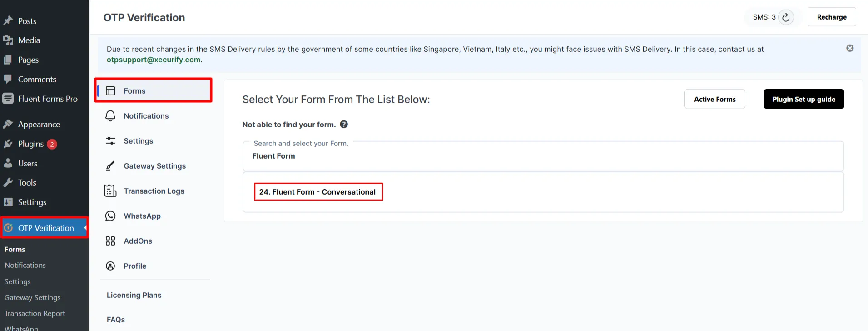
Task: Open Plugins in the WordPress sidebar
Action: (x=31, y=144)
